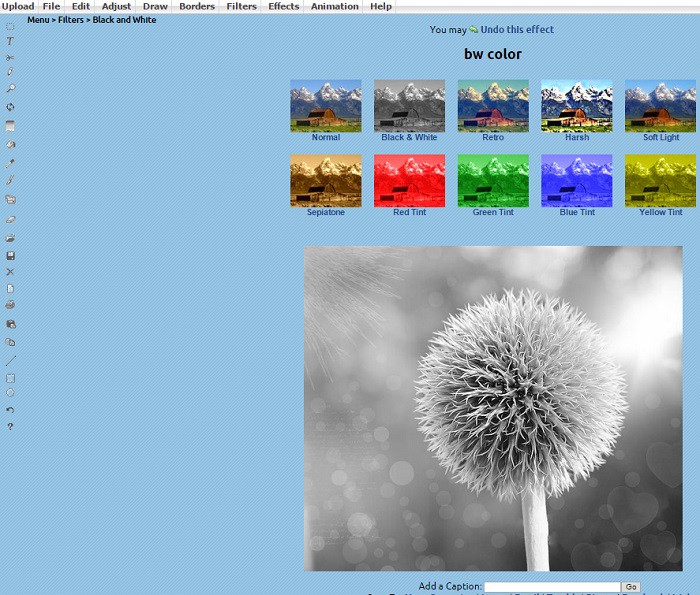The image size is (700, 595).
Task: Choose the Red Tint color preset
Action: click(409, 180)
